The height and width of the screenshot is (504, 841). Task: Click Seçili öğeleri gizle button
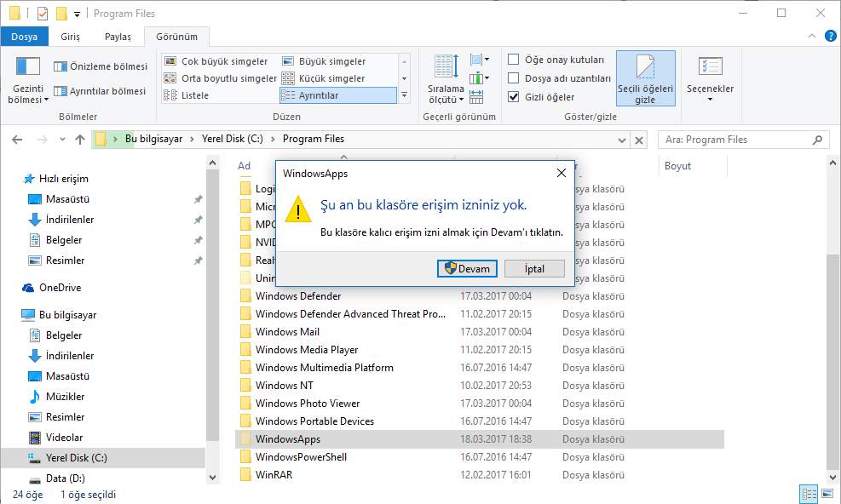645,78
